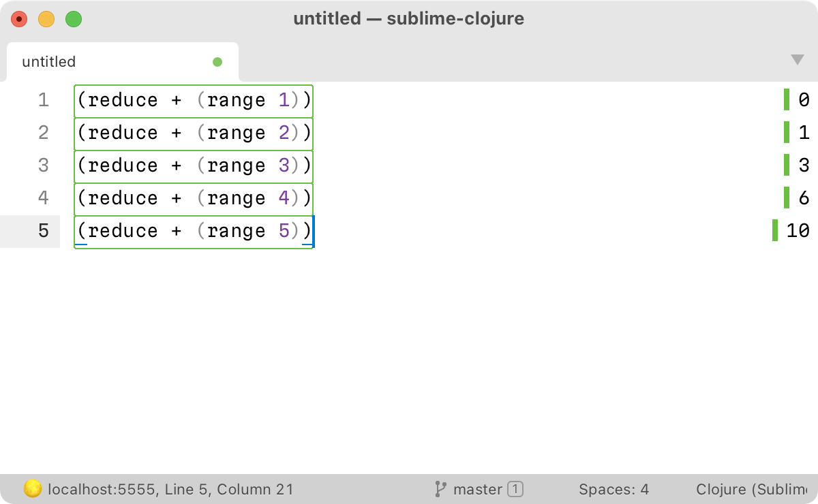Click the git changes count badge
This screenshot has width=818, height=504.
point(515,489)
